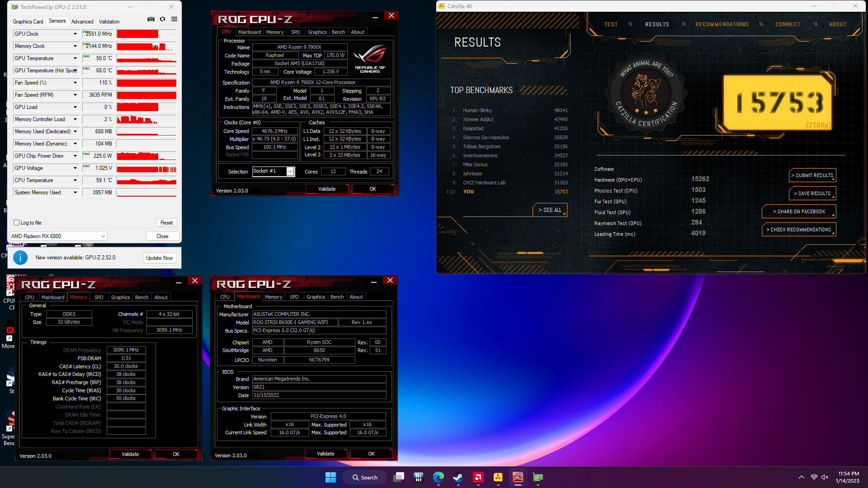Screen dimensions: 868x488
Task: Open the Connect tab in Catzilla
Action: 788,24
